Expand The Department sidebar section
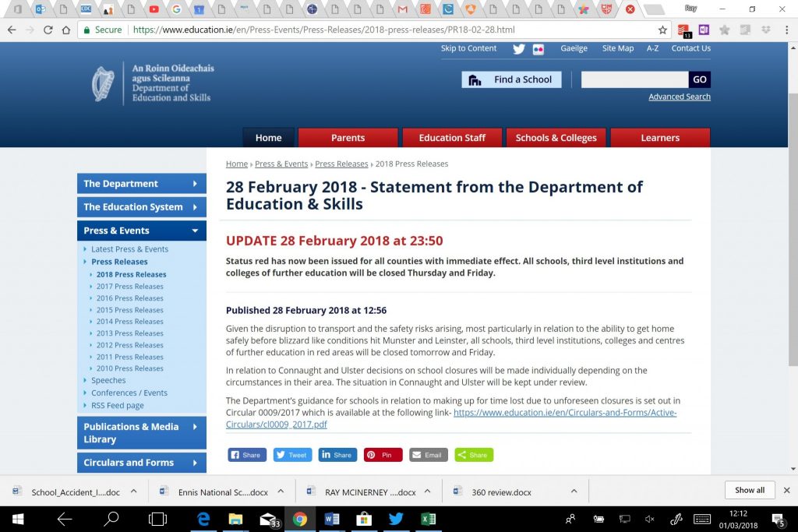This screenshot has height=532, width=798. point(142,184)
